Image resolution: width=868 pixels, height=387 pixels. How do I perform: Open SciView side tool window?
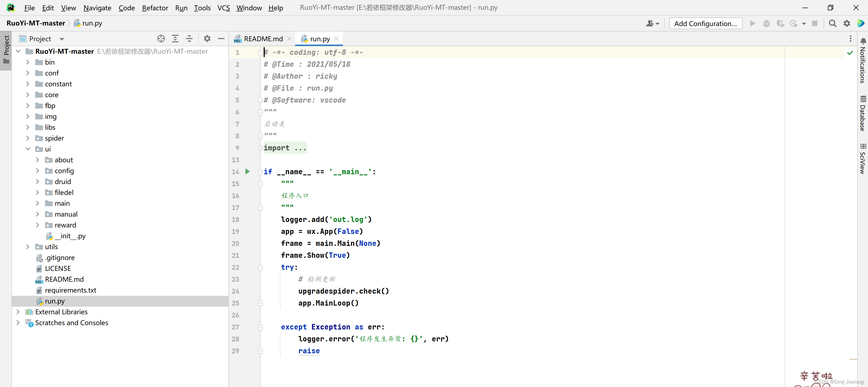tap(863, 159)
